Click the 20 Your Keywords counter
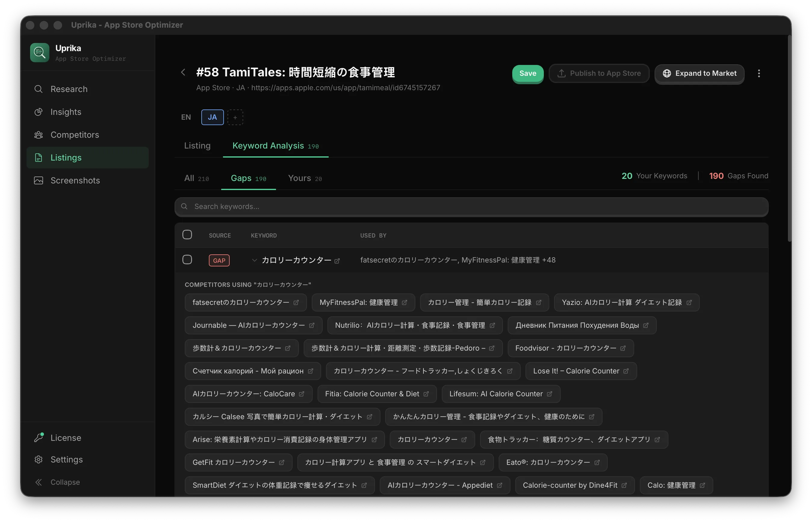Screen dimensions: 812x522 [x=654, y=176]
